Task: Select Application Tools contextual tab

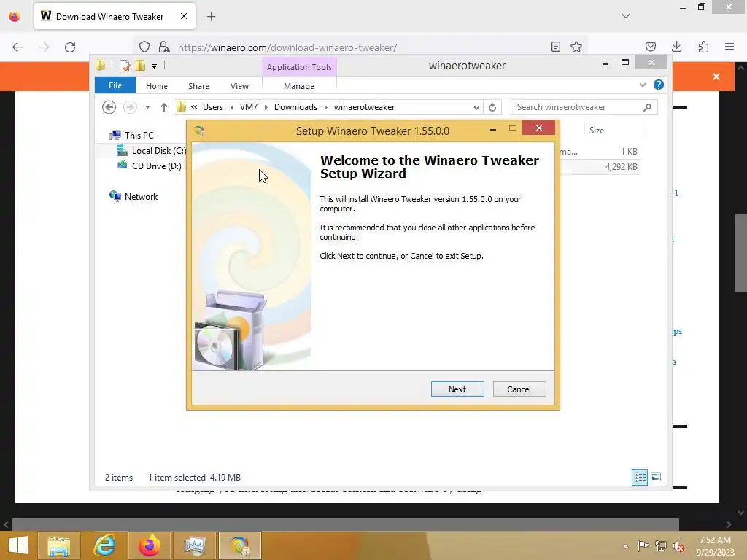Action: 299,67
